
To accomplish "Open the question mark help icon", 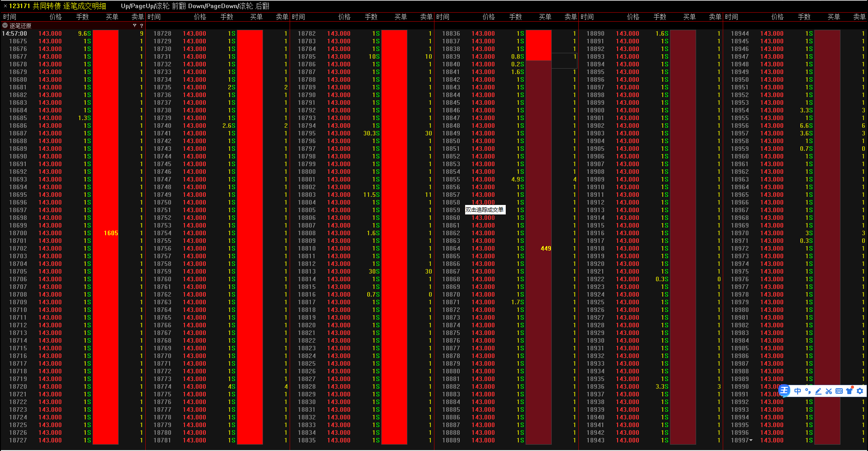I will click(x=142, y=26).
